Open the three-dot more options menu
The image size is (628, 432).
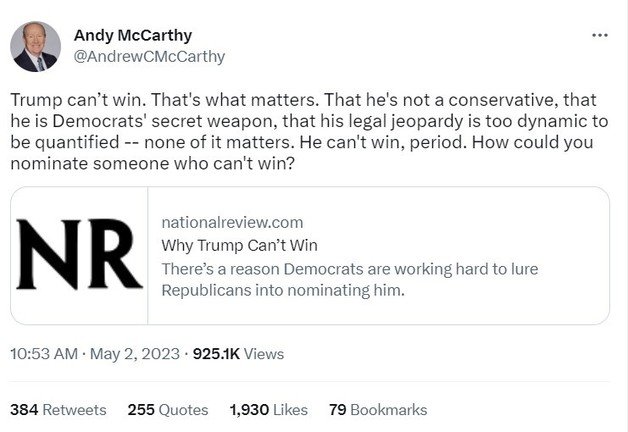click(600, 36)
